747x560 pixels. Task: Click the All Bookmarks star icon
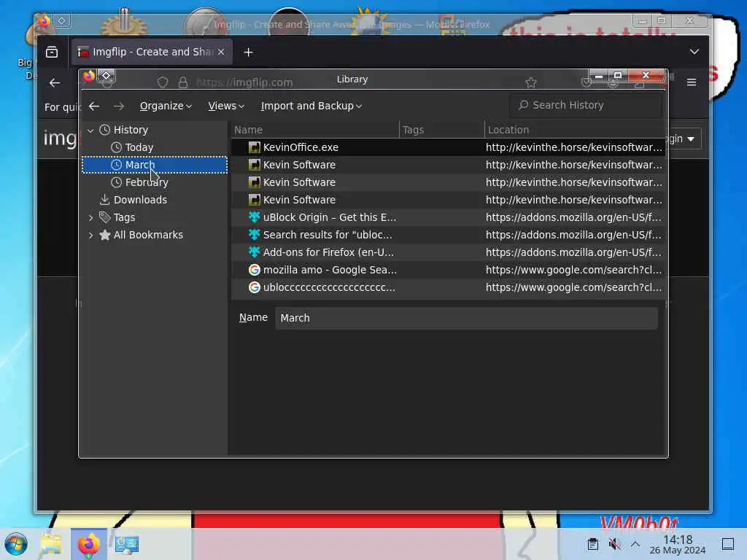(x=105, y=235)
